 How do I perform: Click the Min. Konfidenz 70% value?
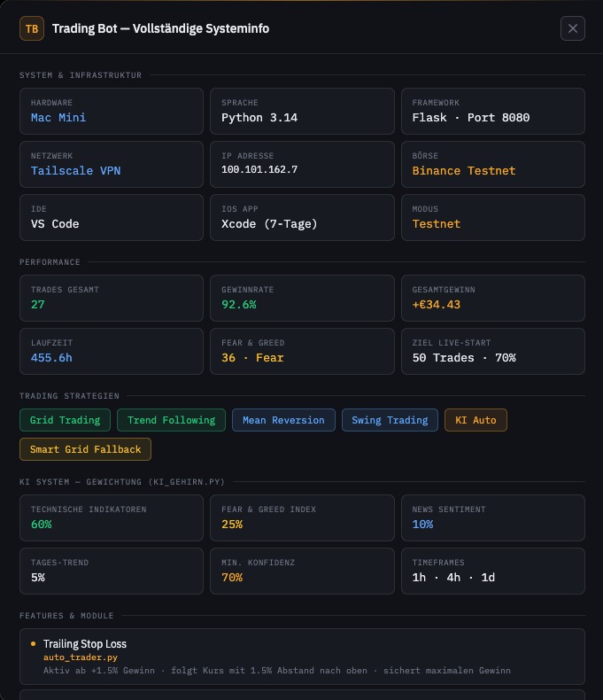click(232, 577)
